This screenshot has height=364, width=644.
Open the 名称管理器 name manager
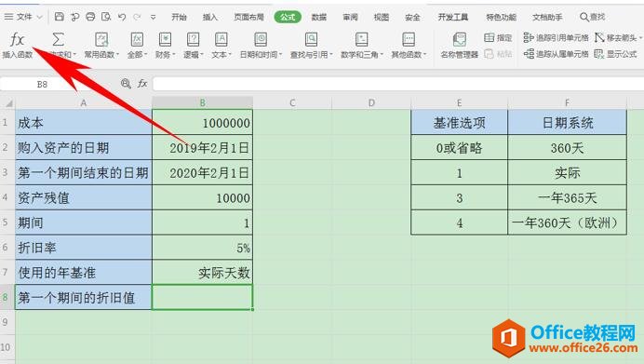[x=460, y=46]
